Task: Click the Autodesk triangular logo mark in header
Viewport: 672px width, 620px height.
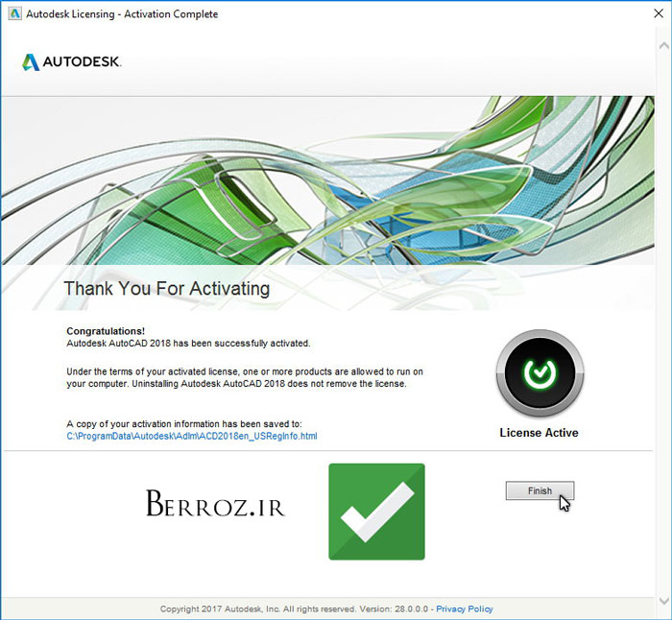Action: pos(31,62)
